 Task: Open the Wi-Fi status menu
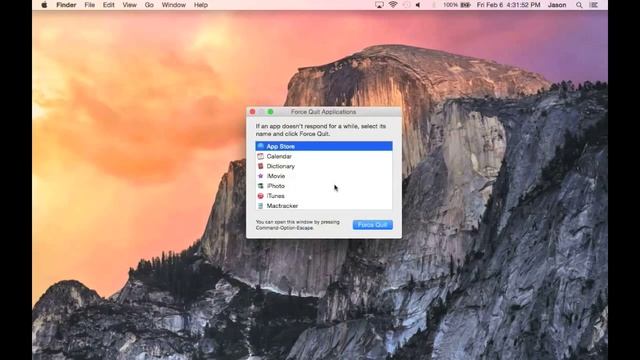tap(393, 5)
